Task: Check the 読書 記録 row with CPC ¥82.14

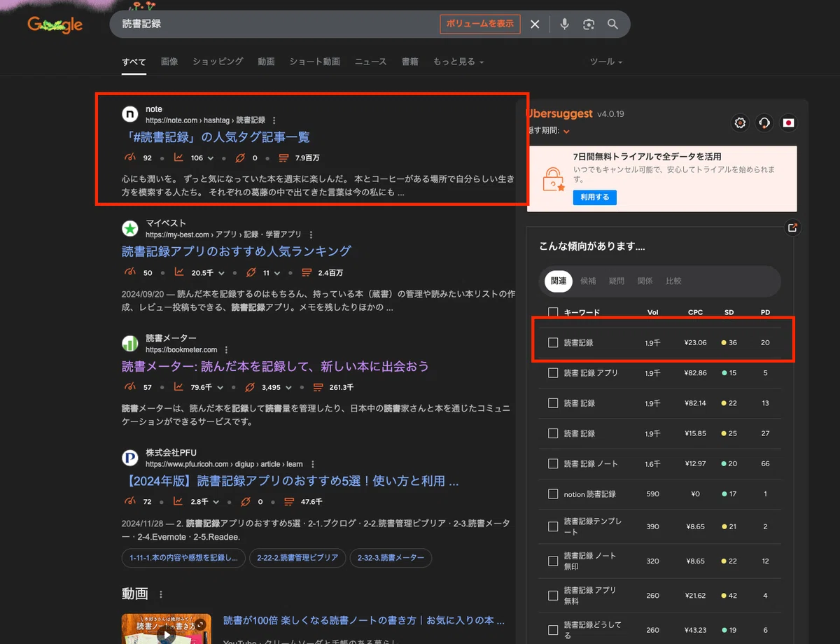Action: [553, 403]
